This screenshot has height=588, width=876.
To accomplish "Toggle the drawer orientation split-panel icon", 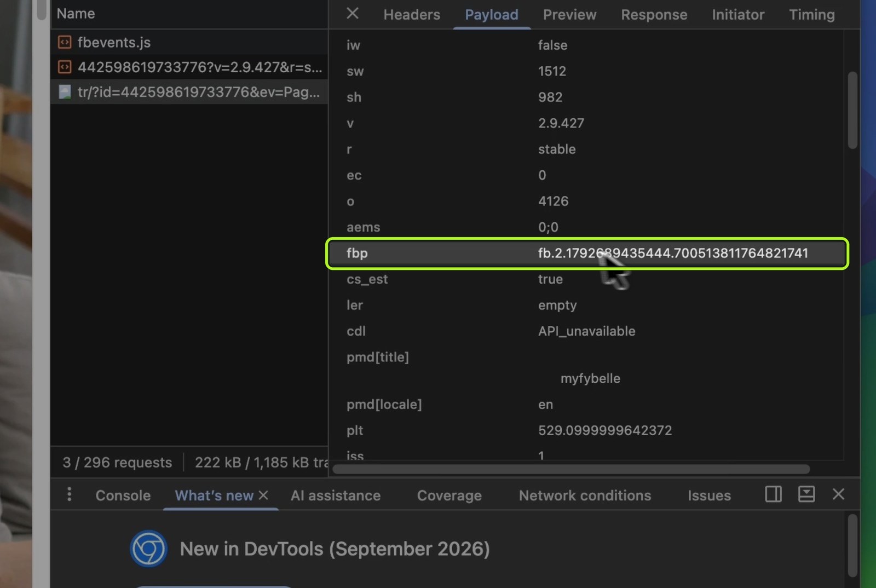I will [773, 494].
